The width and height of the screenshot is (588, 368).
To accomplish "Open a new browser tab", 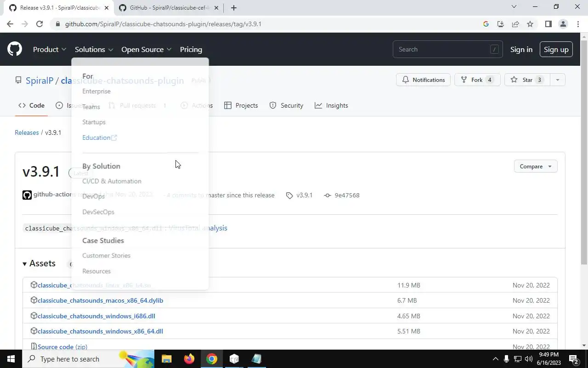I will coord(234,8).
